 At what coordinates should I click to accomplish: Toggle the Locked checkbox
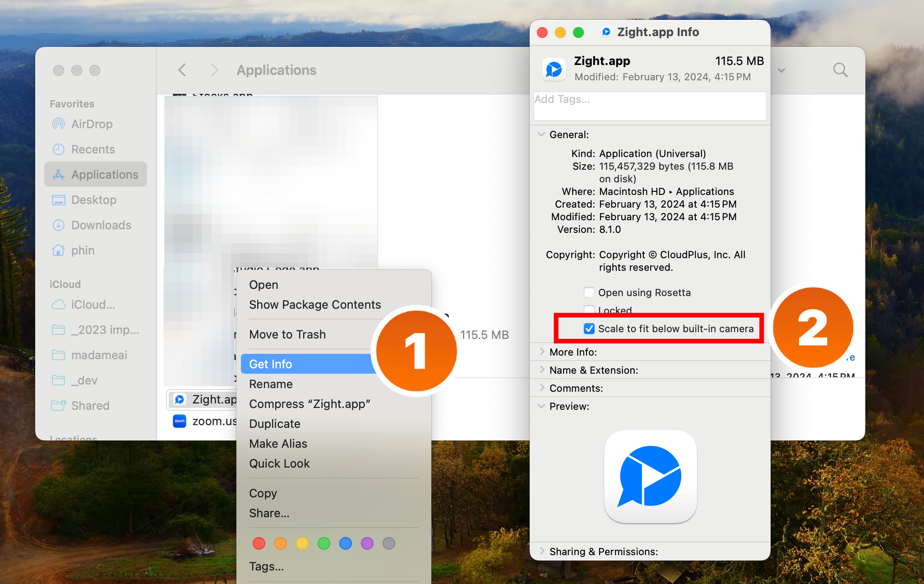(x=589, y=310)
